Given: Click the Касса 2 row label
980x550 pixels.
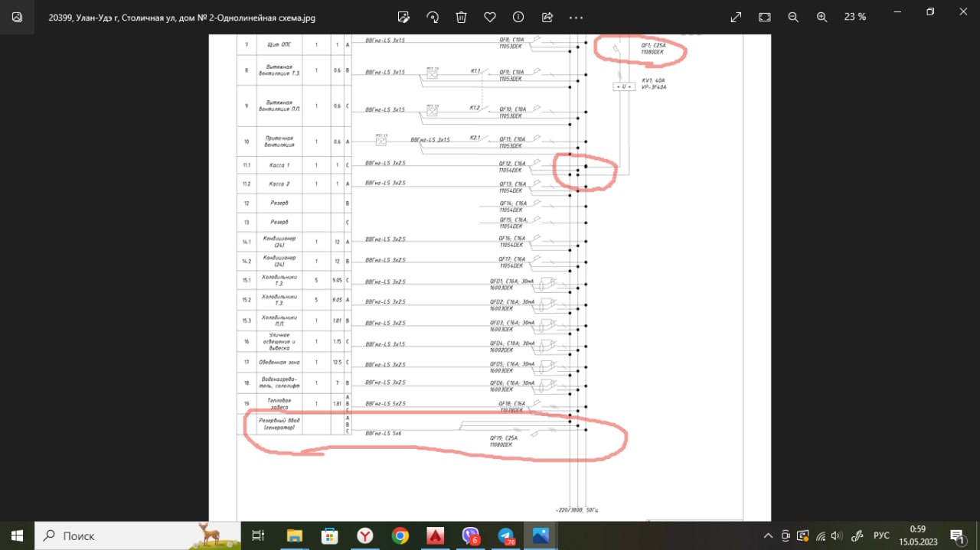Looking at the screenshot, I should [278, 184].
